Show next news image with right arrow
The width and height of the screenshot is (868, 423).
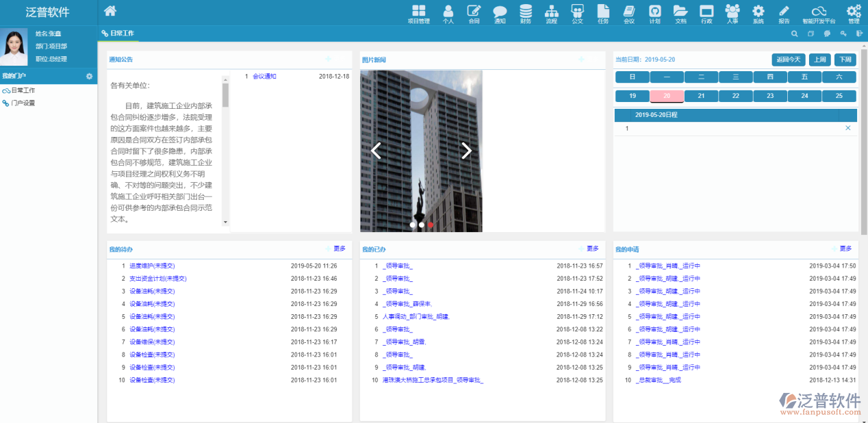[x=466, y=151]
